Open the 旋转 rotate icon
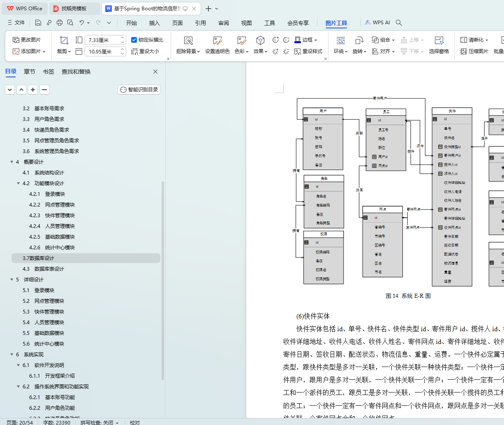The width and height of the screenshot is (504, 425). click(x=359, y=40)
